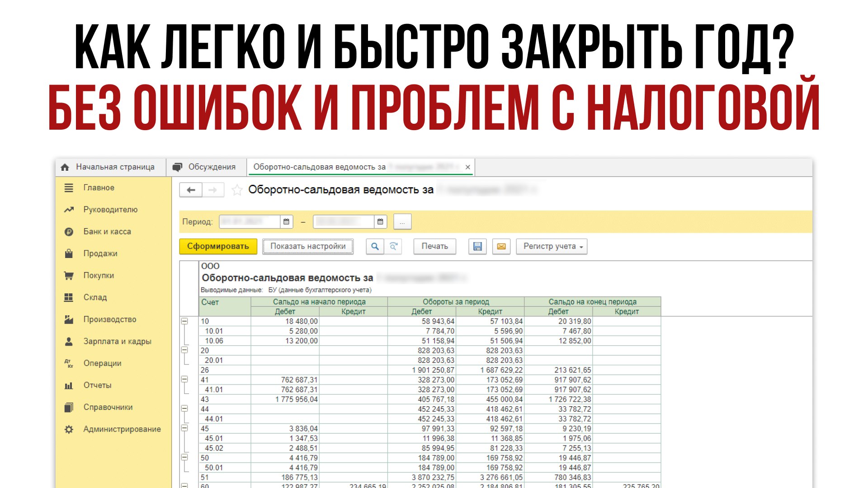Viewport: 868px width, 488px height.
Task: Click the chart icon beside Руководителю
Action: coord(69,210)
